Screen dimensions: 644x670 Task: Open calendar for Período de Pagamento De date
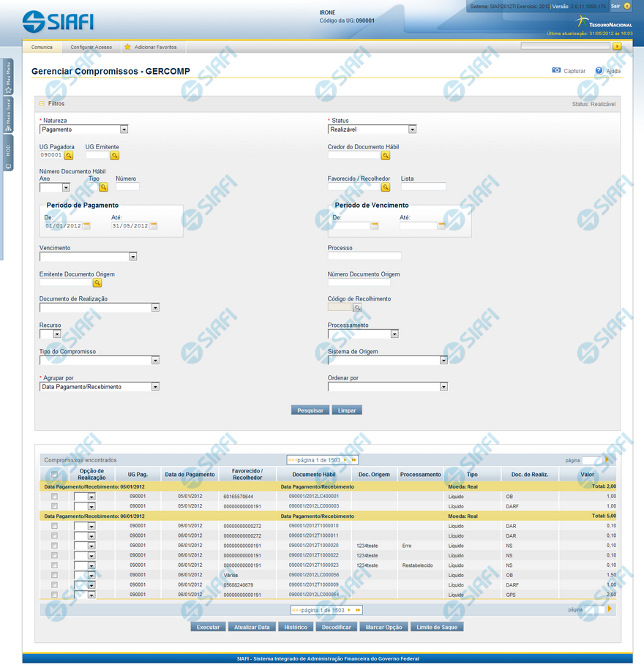pos(86,226)
